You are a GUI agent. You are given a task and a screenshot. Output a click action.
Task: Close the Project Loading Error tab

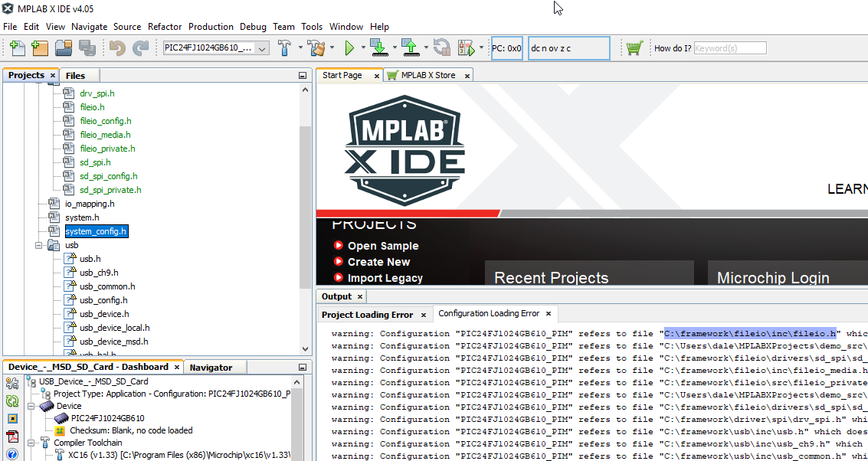pos(424,315)
